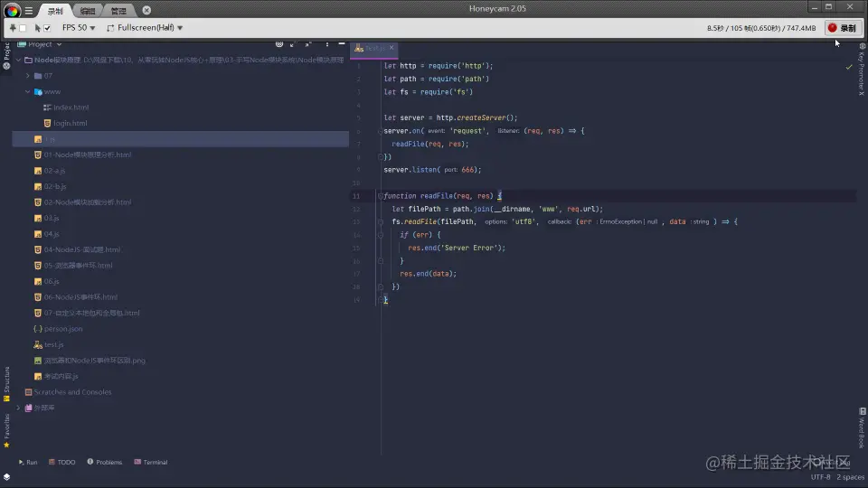Close the test.js editor tab
The image size is (868, 488).
pyautogui.click(x=392, y=48)
